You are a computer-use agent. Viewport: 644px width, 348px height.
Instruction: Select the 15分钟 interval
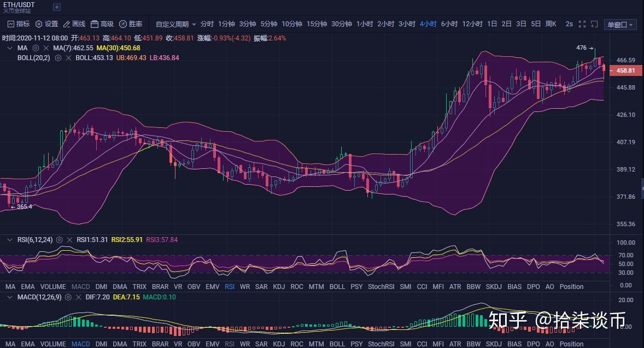pos(317,24)
